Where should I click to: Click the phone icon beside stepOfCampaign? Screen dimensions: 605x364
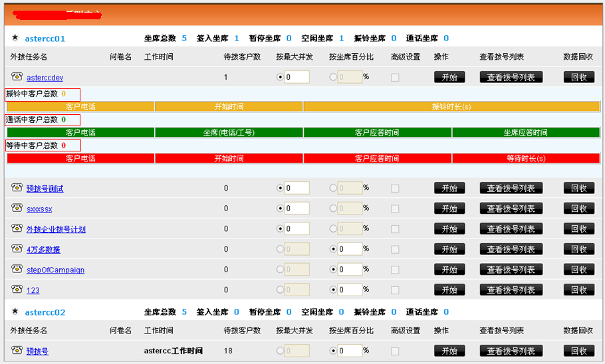pos(17,269)
